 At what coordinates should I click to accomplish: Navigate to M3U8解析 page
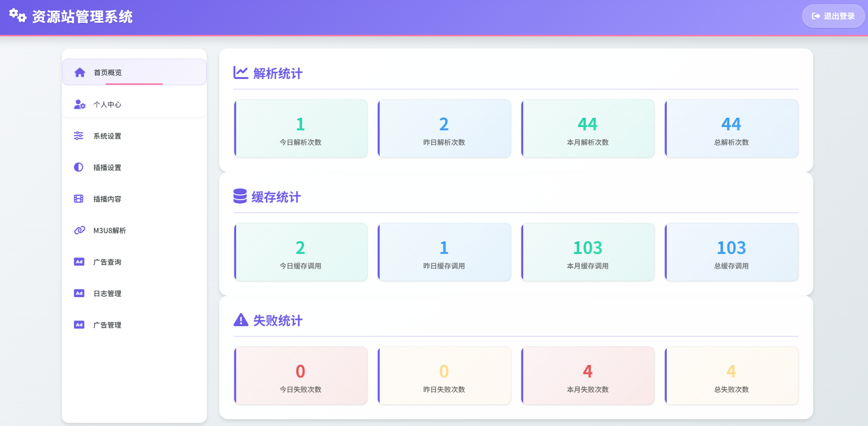[134, 230]
